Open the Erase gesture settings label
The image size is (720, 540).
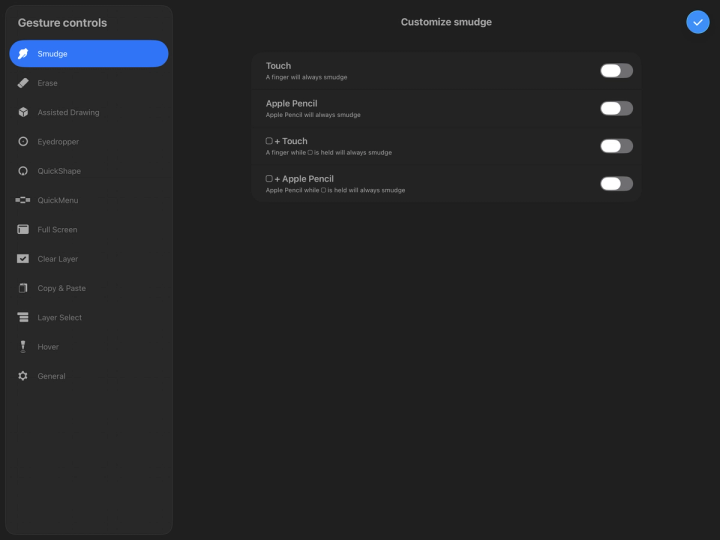click(47, 83)
